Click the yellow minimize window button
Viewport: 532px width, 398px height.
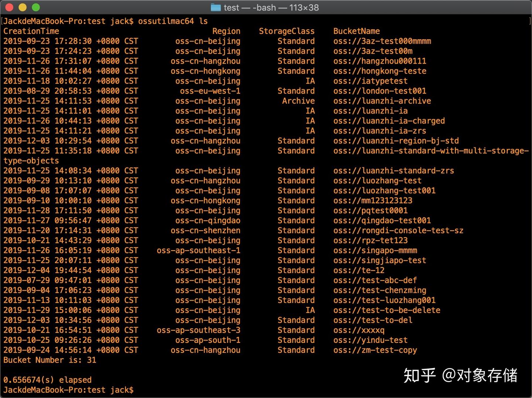point(23,7)
